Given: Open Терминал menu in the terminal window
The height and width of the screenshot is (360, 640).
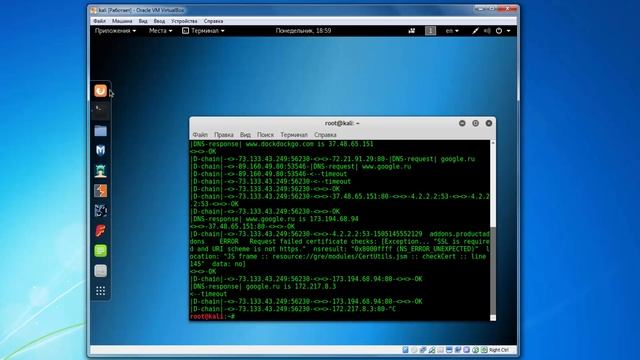Looking at the screenshot, I should pos(294,135).
